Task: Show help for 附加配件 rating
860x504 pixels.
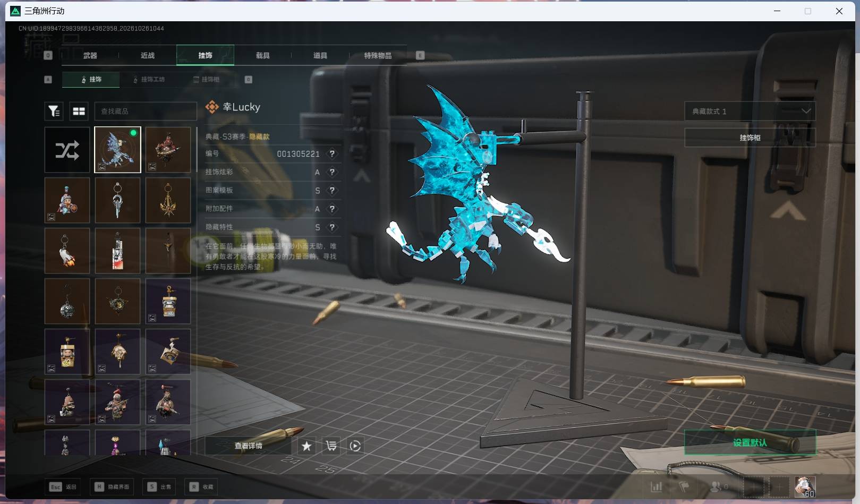Action: point(333,209)
